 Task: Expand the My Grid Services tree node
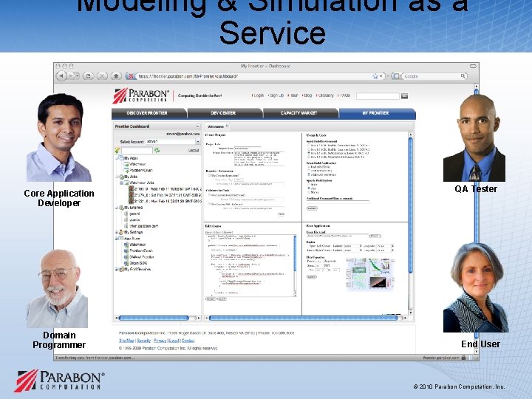point(117,269)
